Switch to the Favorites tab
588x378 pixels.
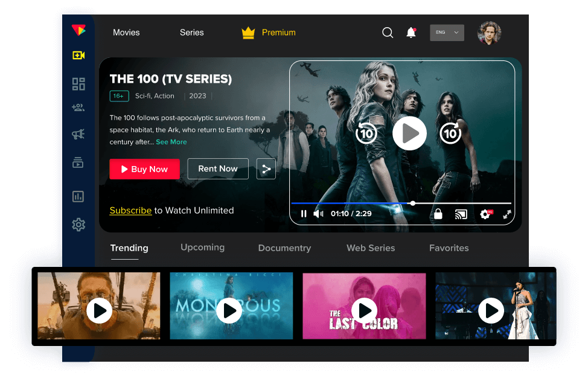[x=449, y=248]
